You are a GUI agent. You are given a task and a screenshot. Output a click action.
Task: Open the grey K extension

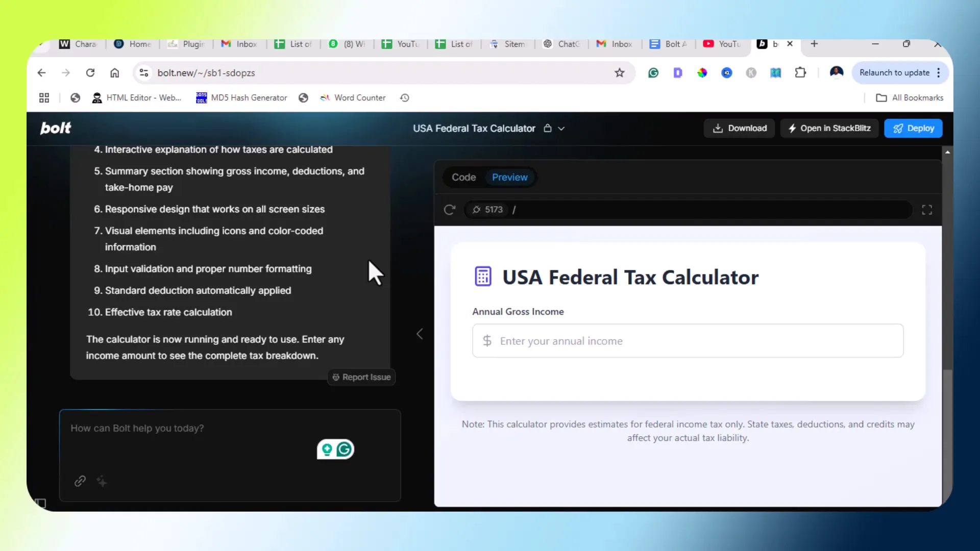pos(751,73)
